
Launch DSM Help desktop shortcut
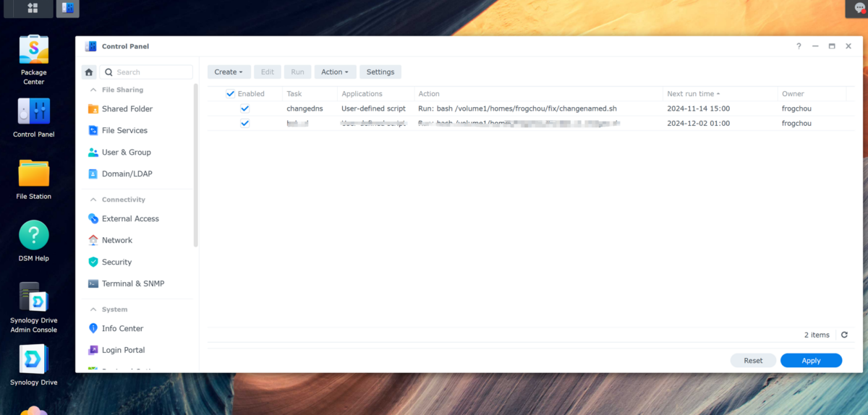click(33, 236)
